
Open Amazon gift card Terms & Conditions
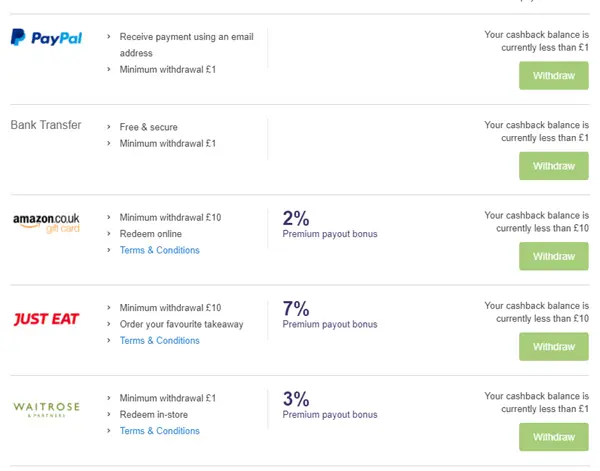pos(160,250)
